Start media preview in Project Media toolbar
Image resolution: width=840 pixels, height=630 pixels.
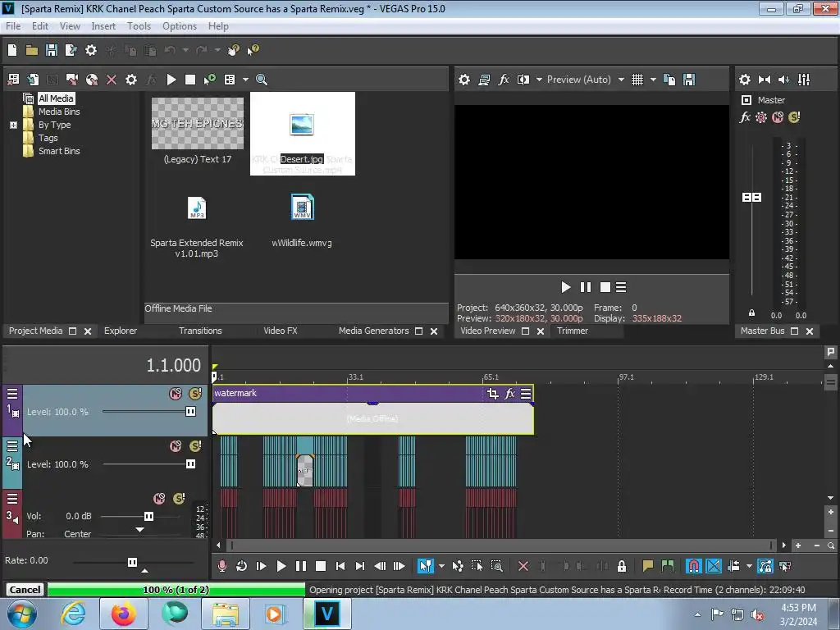(171, 80)
